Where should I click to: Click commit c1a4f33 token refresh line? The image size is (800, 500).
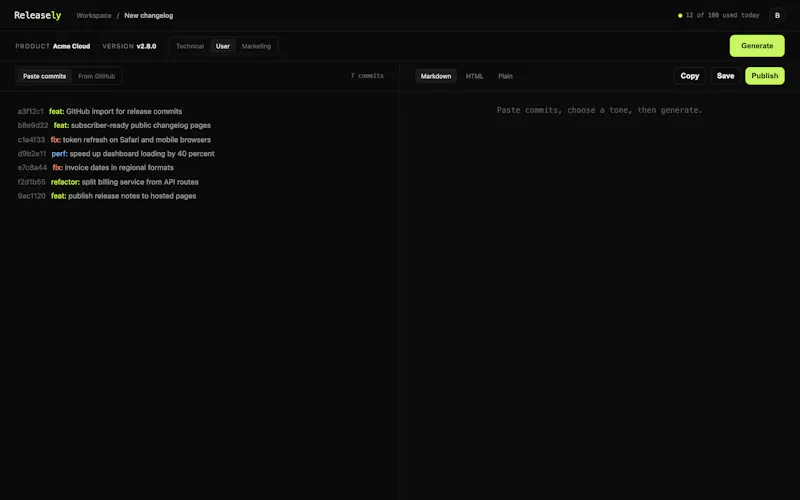point(114,139)
